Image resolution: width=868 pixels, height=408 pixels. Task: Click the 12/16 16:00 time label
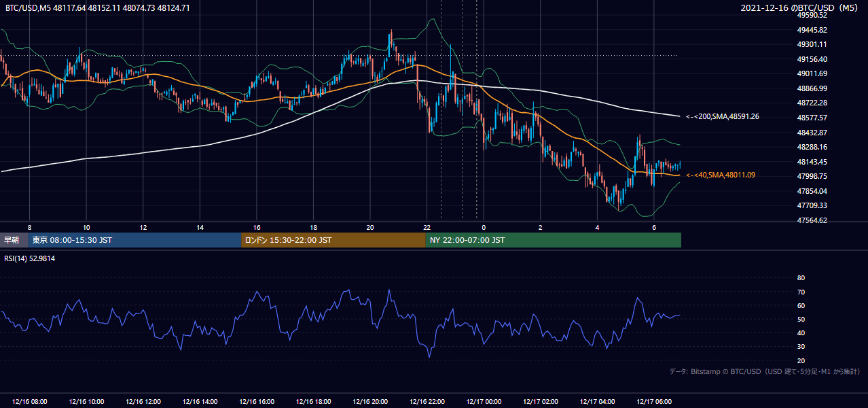257,402
